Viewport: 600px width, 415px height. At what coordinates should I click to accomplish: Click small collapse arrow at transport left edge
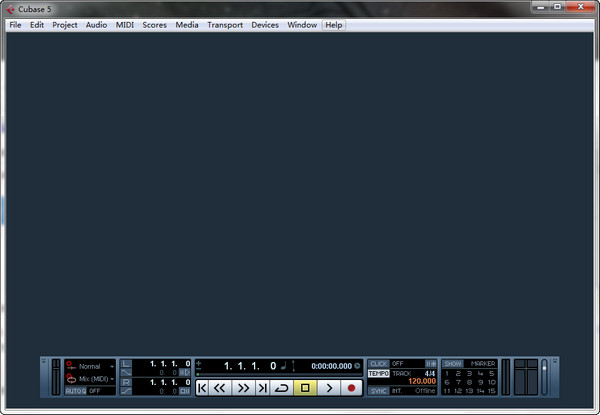44,361
